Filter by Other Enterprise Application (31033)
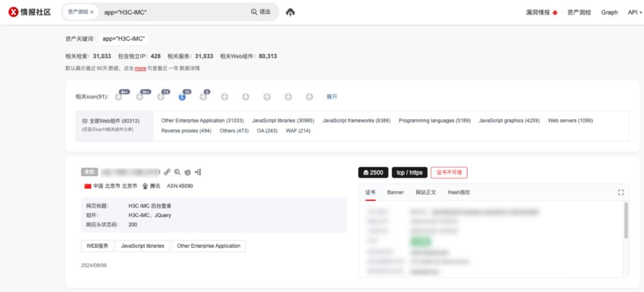Screen dimensions: 644x292 point(203,121)
